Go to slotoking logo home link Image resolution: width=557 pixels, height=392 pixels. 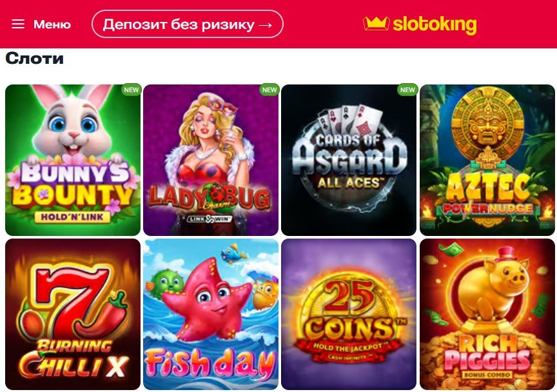click(x=420, y=24)
